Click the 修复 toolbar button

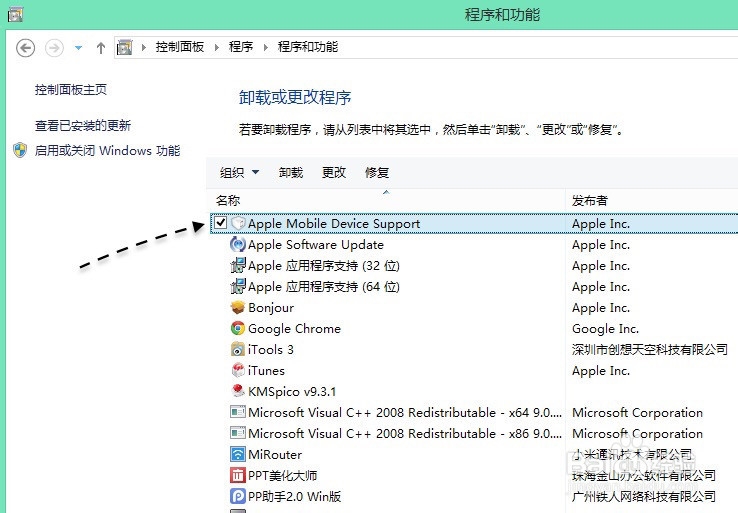pos(377,173)
